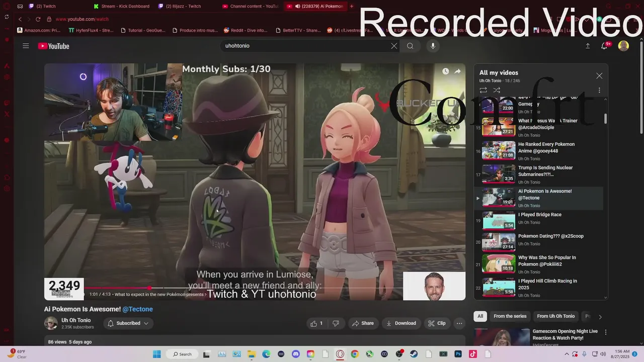Open more actions ellipsis under video
This screenshot has height=362, width=644.
click(459, 323)
